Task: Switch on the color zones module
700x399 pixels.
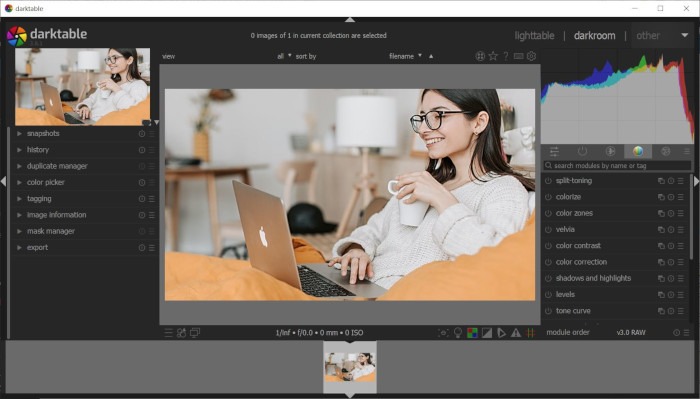Action: coord(548,213)
